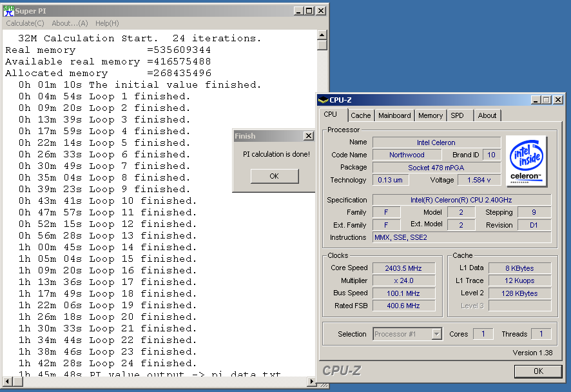Click the Super PI scroll up arrow
The height and width of the screenshot is (392, 571).
[x=322, y=35]
